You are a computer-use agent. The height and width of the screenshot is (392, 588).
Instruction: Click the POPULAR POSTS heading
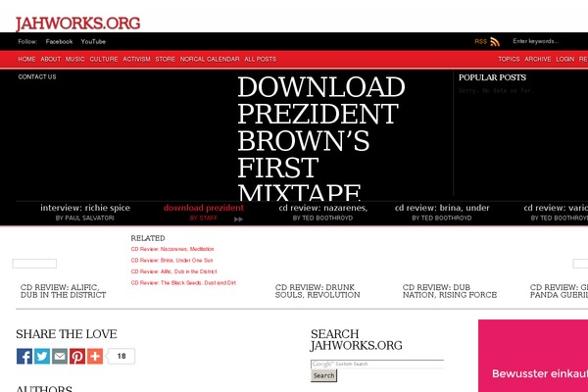click(x=492, y=77)
